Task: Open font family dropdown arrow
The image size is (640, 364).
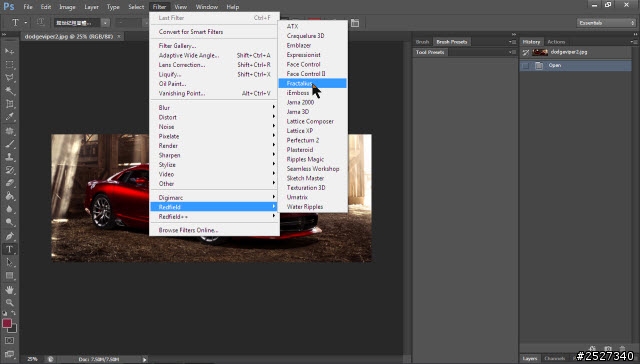Action: point(105,23)
